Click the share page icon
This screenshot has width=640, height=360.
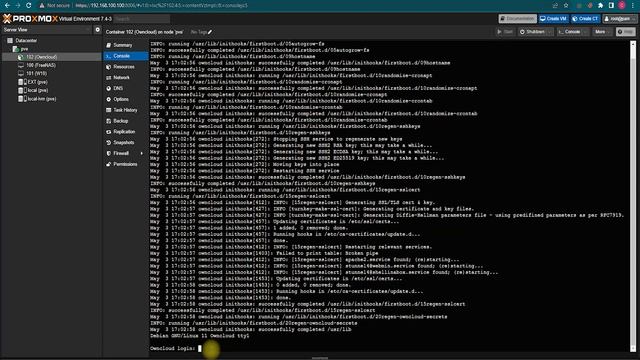(x=555, y=5)
